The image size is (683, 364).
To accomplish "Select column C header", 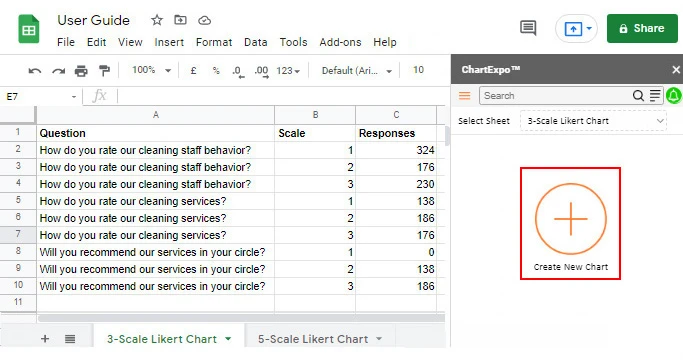I will pyautogui.click(x=396, y=115).
